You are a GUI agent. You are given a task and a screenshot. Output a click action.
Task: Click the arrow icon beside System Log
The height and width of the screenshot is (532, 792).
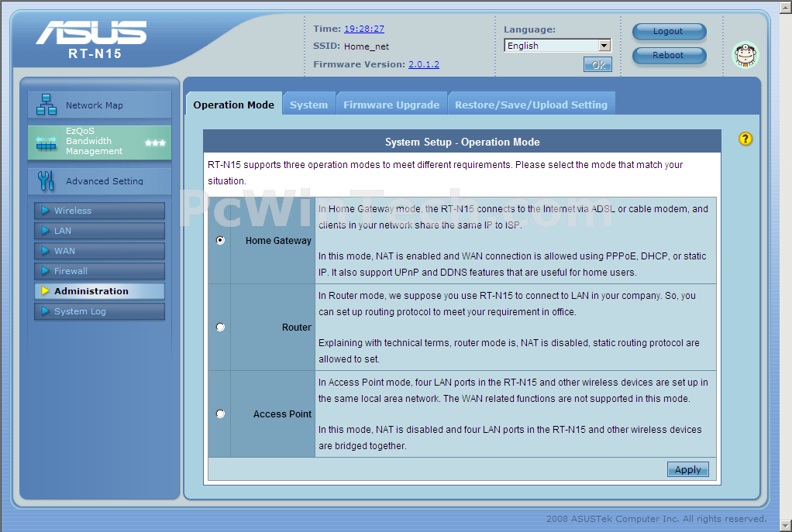pos(46,311)
